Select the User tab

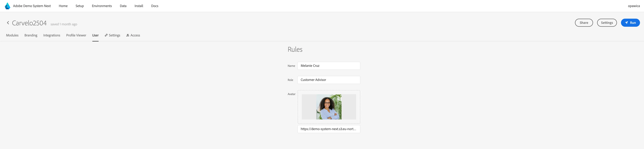click(95, 35)
